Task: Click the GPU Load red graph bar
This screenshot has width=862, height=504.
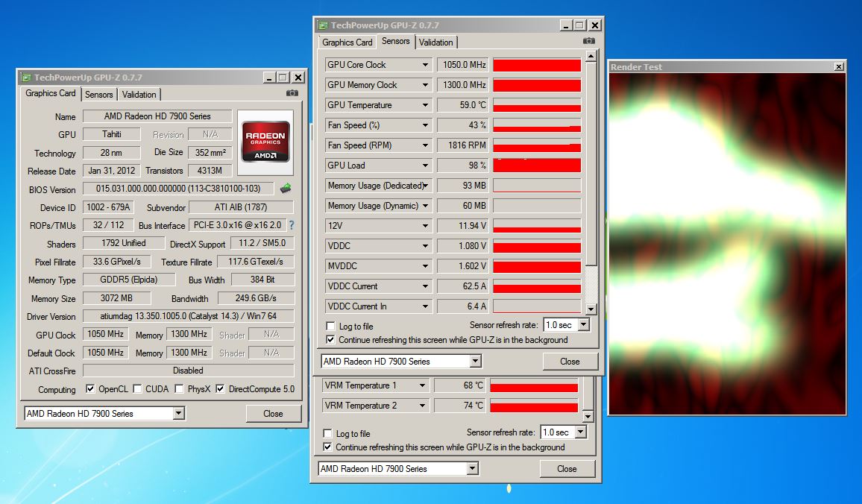Action: pyautogui.click(x=537, y=166)
